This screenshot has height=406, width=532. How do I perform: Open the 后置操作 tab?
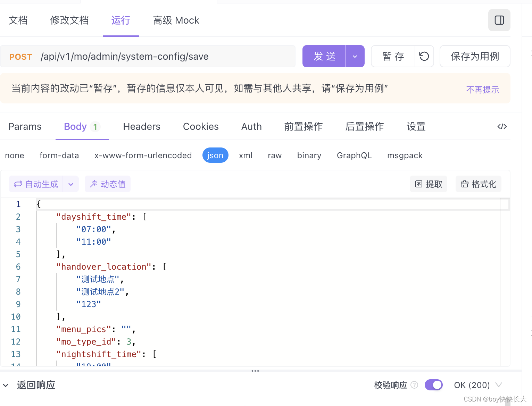tap(365, 127)
